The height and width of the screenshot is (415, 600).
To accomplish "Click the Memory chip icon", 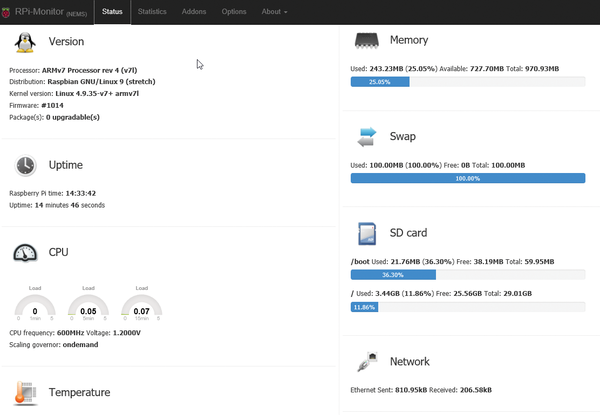I will coord(367,40).
